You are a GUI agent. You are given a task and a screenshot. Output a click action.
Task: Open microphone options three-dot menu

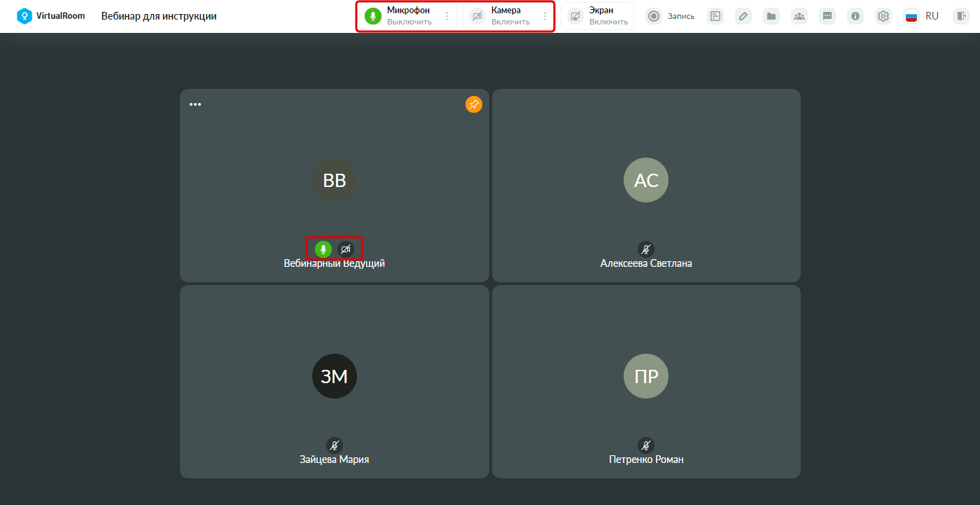click(447, 16)
